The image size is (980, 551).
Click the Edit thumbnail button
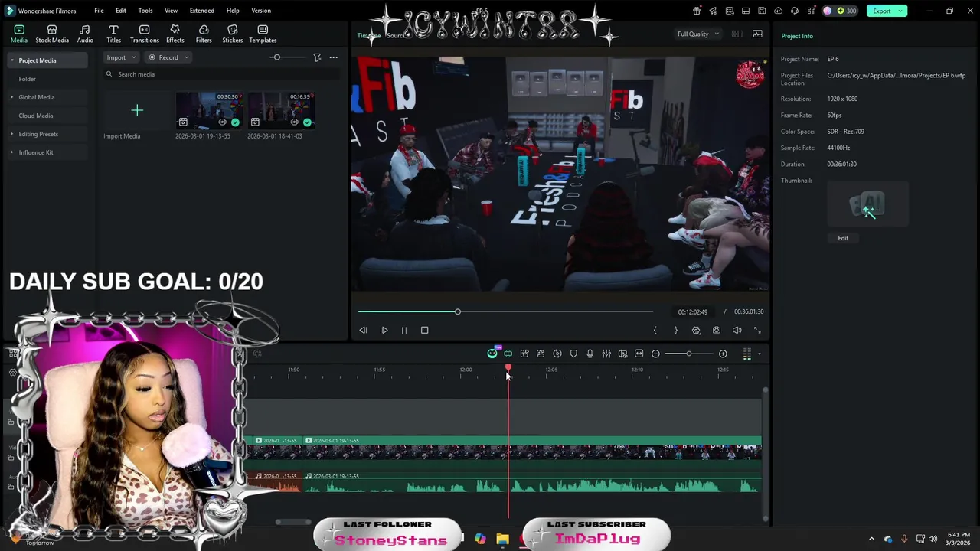tap(843, 238)
